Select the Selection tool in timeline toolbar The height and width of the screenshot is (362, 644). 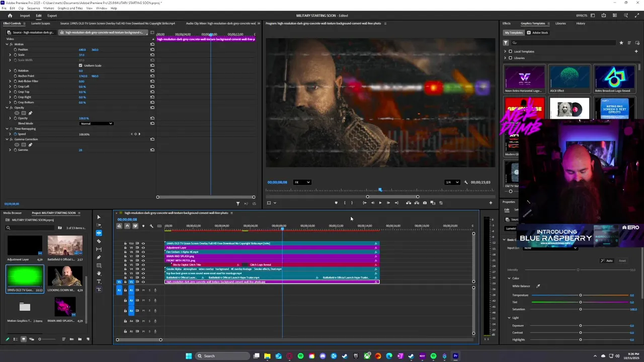pyautogui.click(x=99, y=217)
